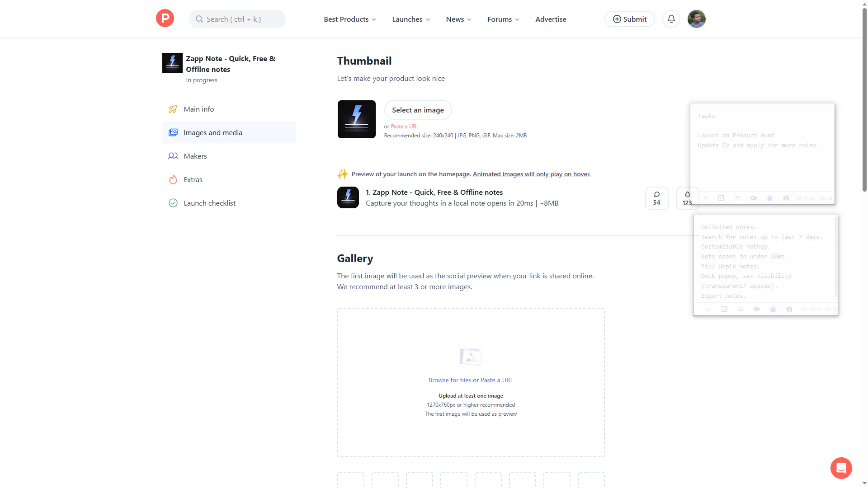Viewport: 868px width, 488px height.
Task: Click the scrollbar in the Unlimited notes window
Action: (836, 258)
